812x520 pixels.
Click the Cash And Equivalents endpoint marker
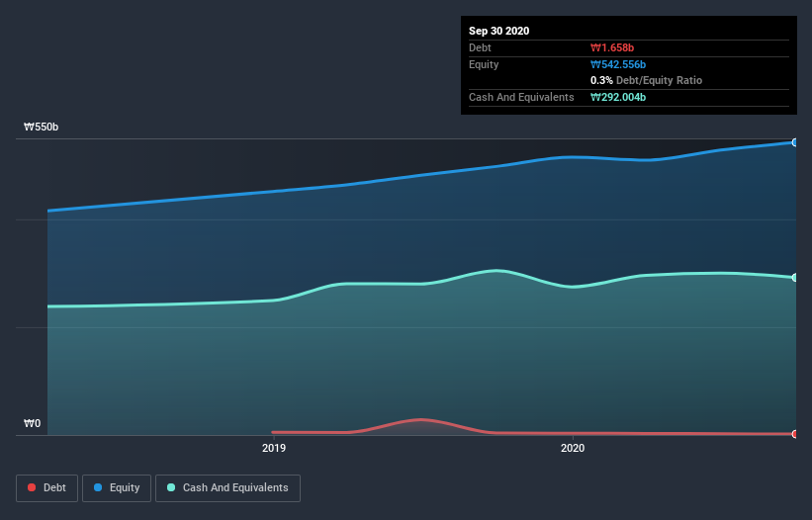click(795, 278)
